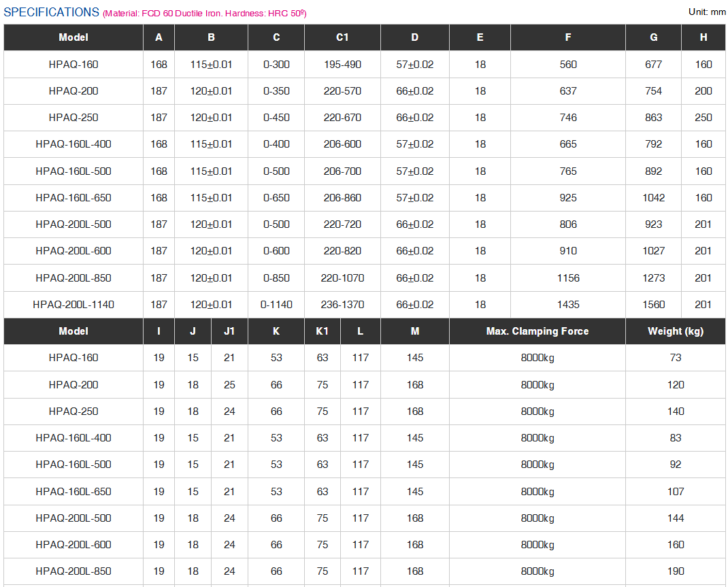Select the 195-490 range cell
The width and height of the screenshot is (728, 587).
click(342, 65)
